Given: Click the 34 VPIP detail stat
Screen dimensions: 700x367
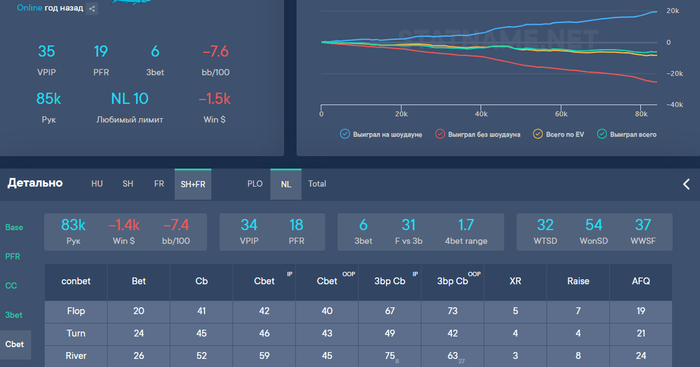Looking at the screenshot, I should [x=249, y=232].
